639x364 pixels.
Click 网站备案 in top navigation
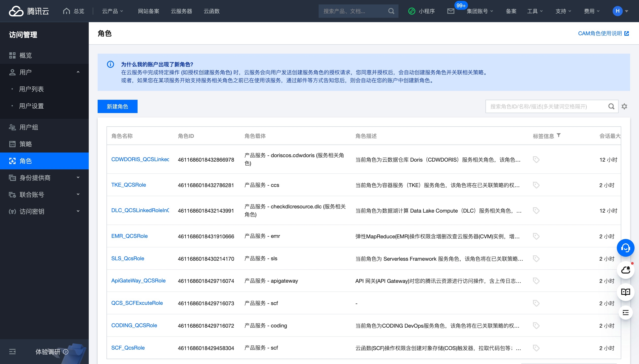click(x=149, y=11)
